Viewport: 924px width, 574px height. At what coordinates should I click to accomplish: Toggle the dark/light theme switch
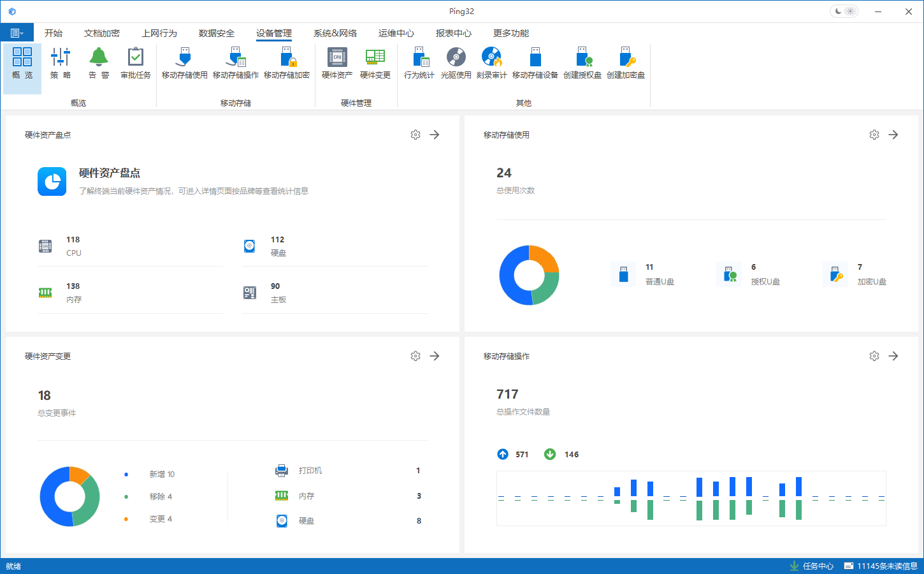(844, 11)
